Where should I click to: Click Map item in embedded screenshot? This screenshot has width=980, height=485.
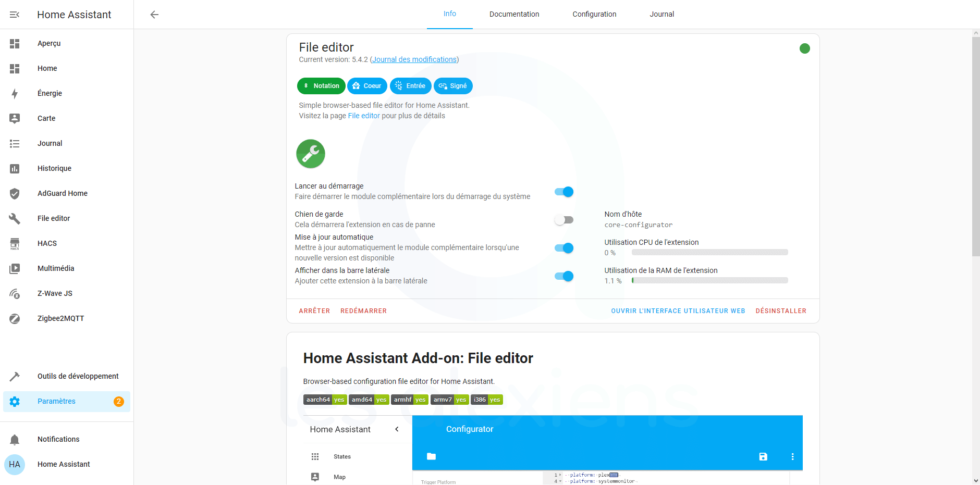click(339, 477)
